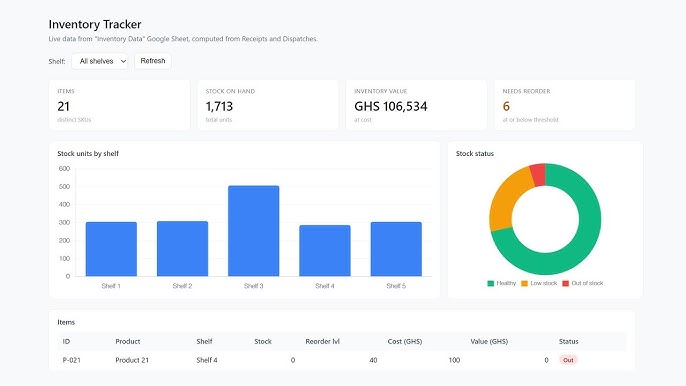Image resolution: width=686 pixels, height=386 pixels.
Task: Click the Refresh button
Action: pos(153,61)
